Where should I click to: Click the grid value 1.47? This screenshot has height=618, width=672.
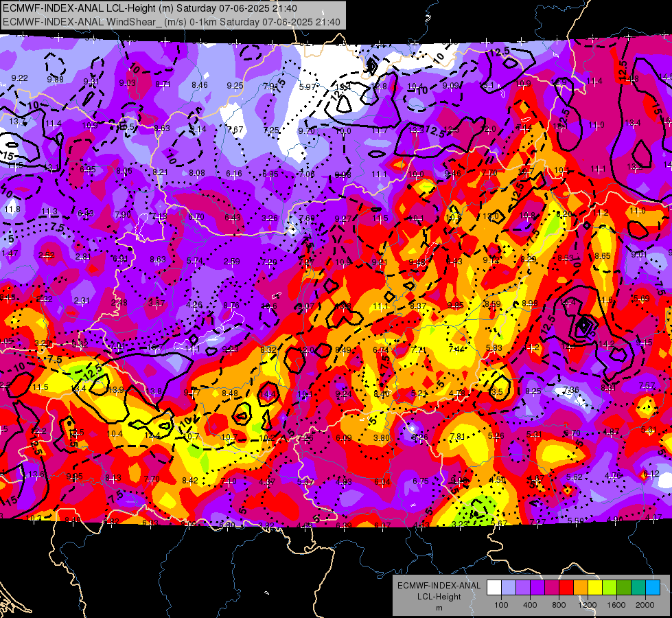[10, 253]
